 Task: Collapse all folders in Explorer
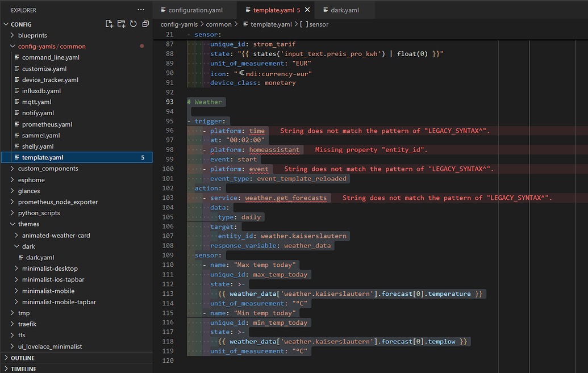point(145,24)
